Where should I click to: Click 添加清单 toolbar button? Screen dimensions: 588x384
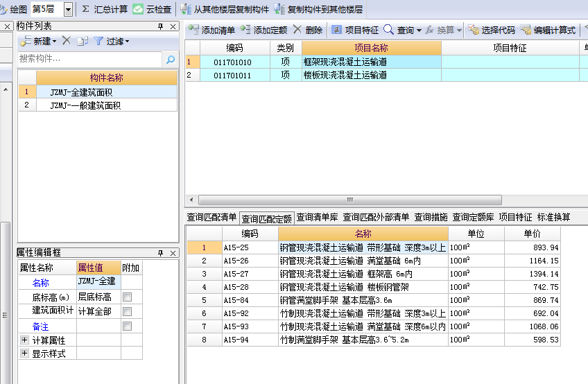click(211, 30)
